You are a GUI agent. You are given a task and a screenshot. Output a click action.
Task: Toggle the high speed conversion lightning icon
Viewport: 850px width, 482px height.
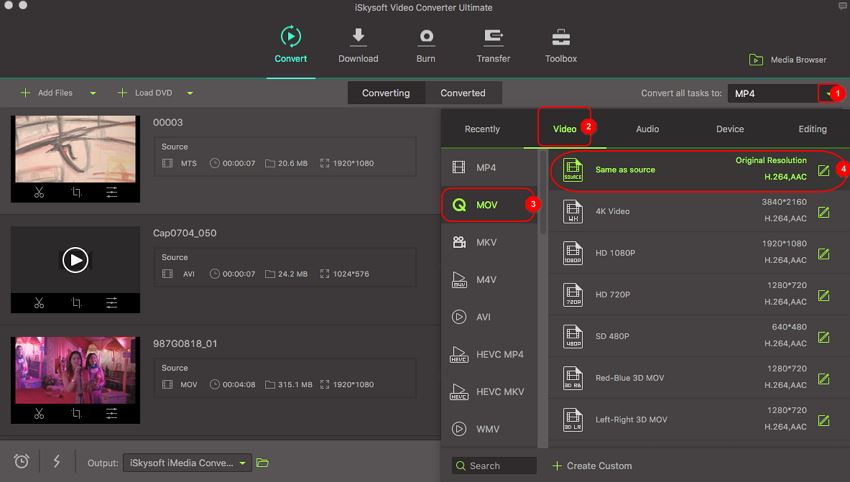tap(56, 461)
